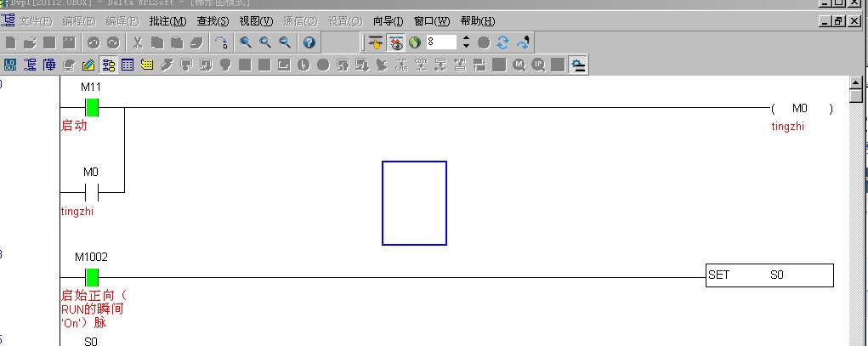Open the 视图(V) menu
The width and height of the screenshot is (868, 346).
(x=256, y=20)
